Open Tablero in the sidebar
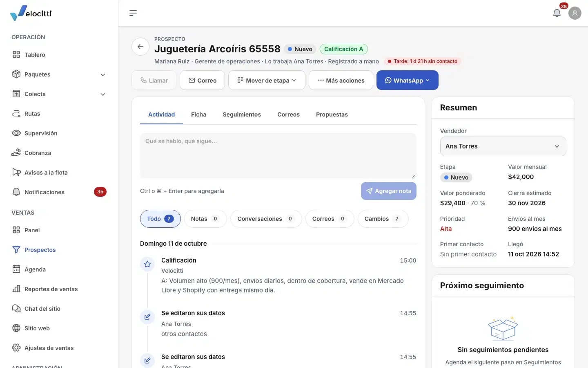 pos(59,55)
